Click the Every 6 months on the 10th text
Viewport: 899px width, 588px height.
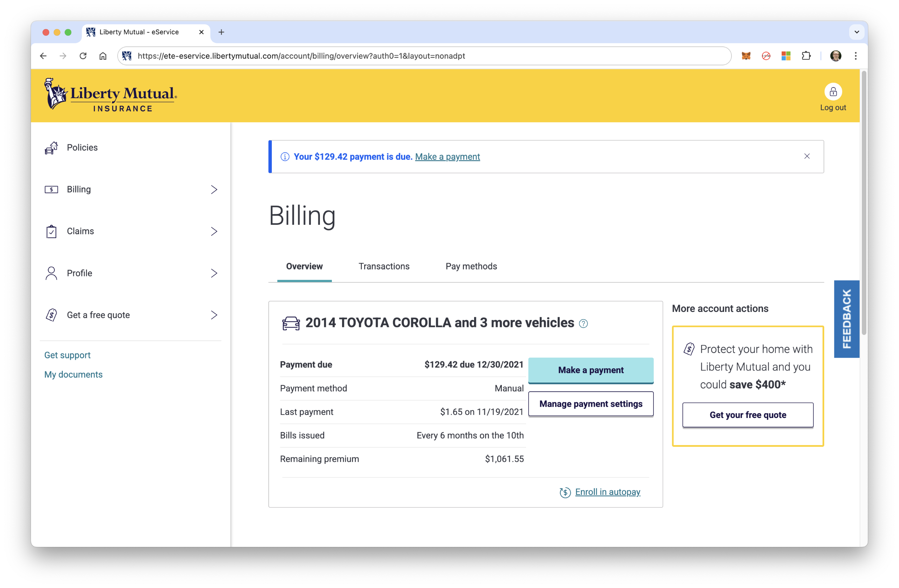tap(470, 435)
